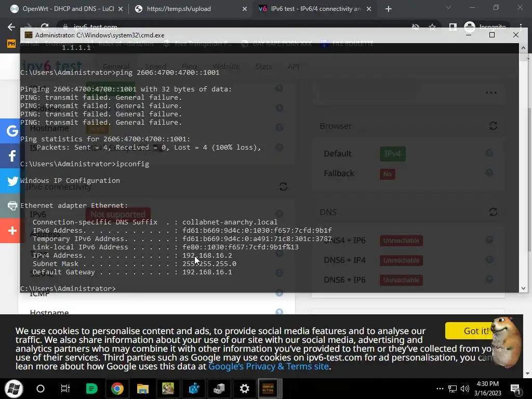
Task: Click help icon next to Default row
Action: [x=489, y=153]
